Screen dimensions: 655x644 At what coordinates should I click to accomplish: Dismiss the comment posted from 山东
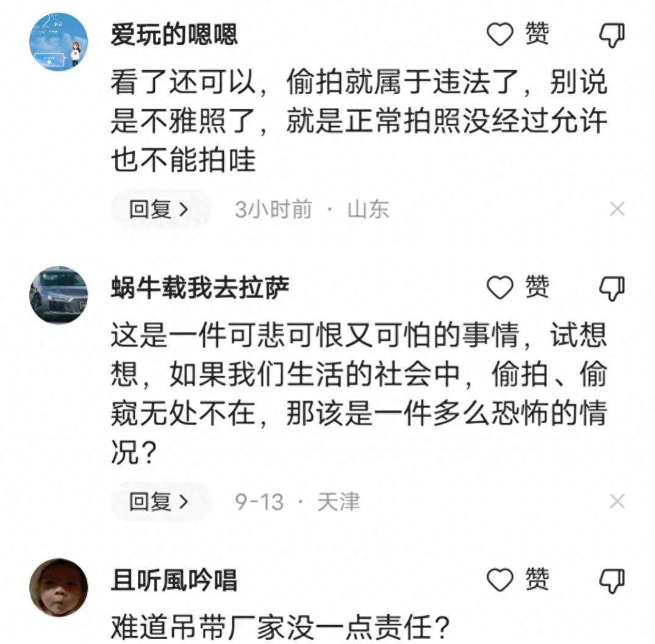coord(617,210)
